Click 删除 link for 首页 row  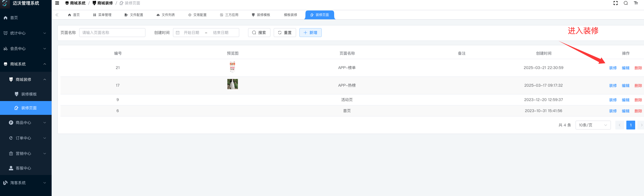click(x=638, y=111)
